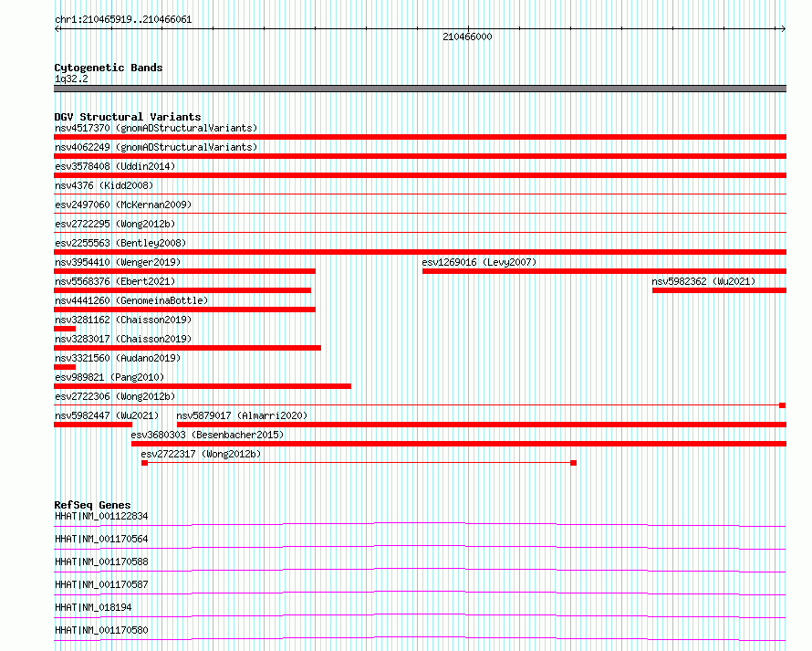
Task: Open the HHAT|NM_001170587 transcript
Action: [x=101, y=584]
